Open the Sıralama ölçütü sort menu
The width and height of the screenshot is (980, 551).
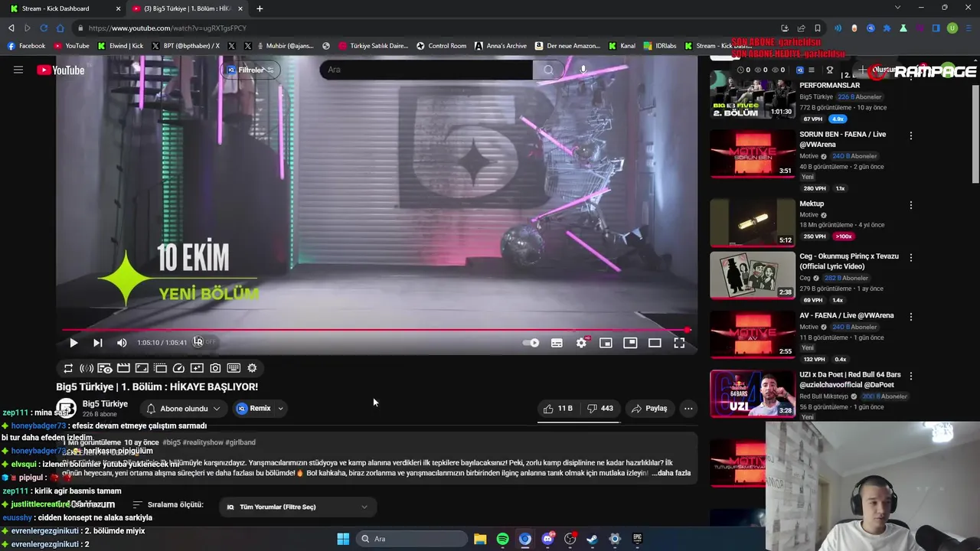[x=168, y=505]
